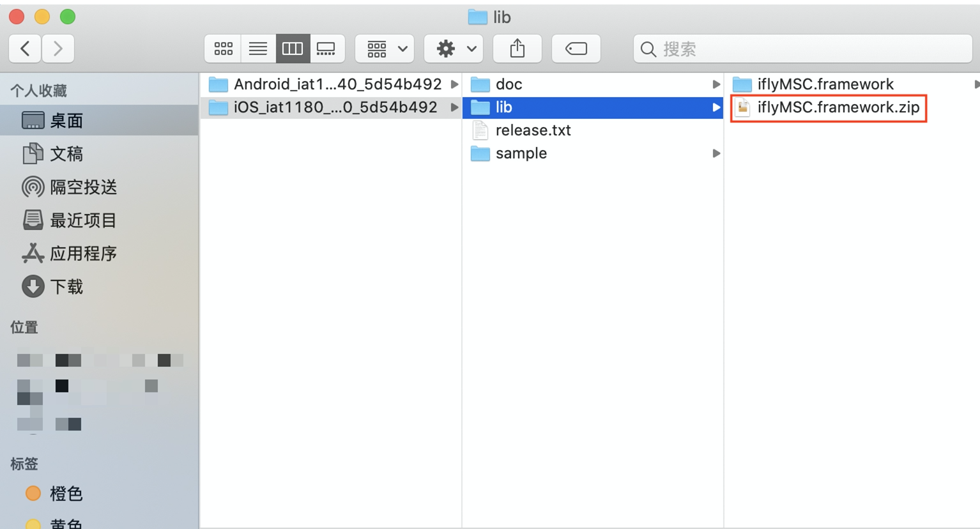Click the disclosure arrow next to doc

click(x=716, y=84)
